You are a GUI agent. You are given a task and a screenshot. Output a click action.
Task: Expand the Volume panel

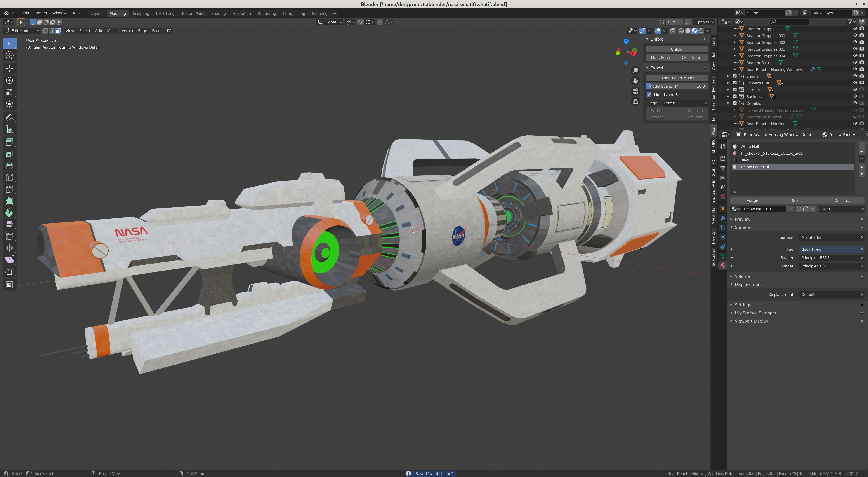click(742, 276)
